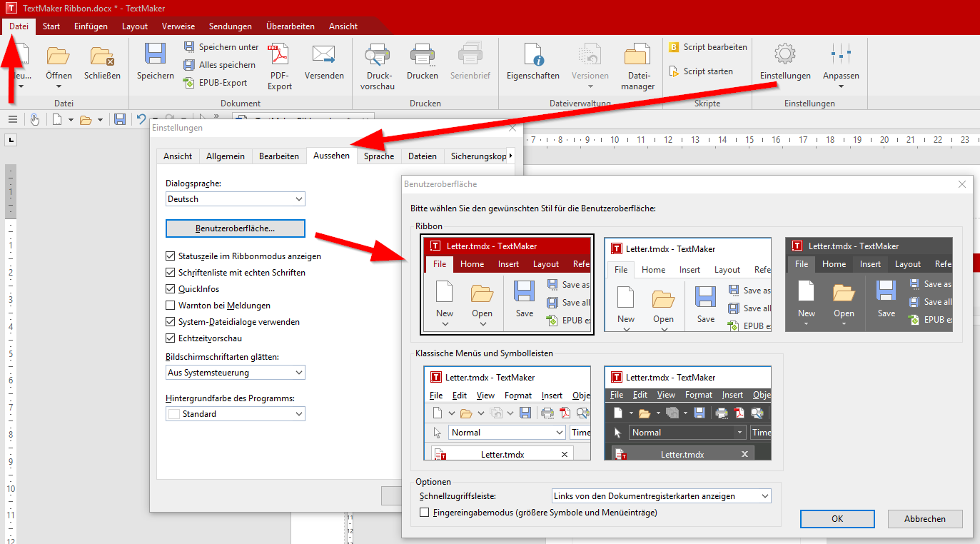Click the Versionen icon
Screen dimensions: 980x544
click(x=590, y=55)
